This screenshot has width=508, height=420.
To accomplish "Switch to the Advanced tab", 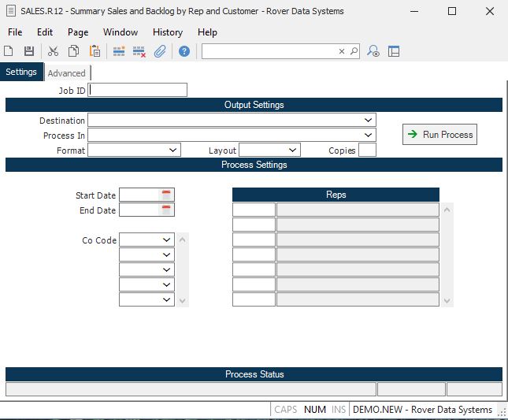I will coord(67,73).
